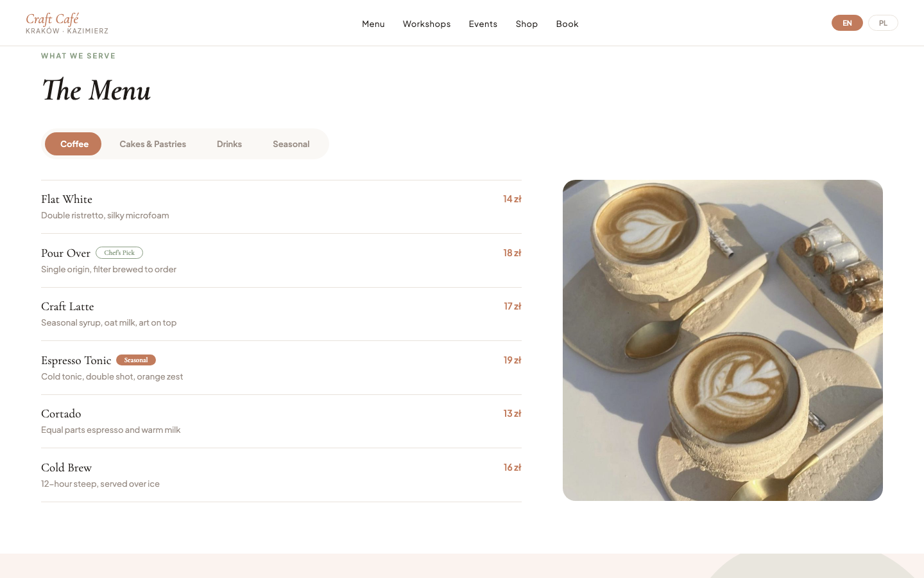924x578 pixels.
Task: Go to the Events section
Action: coord(483,24)
